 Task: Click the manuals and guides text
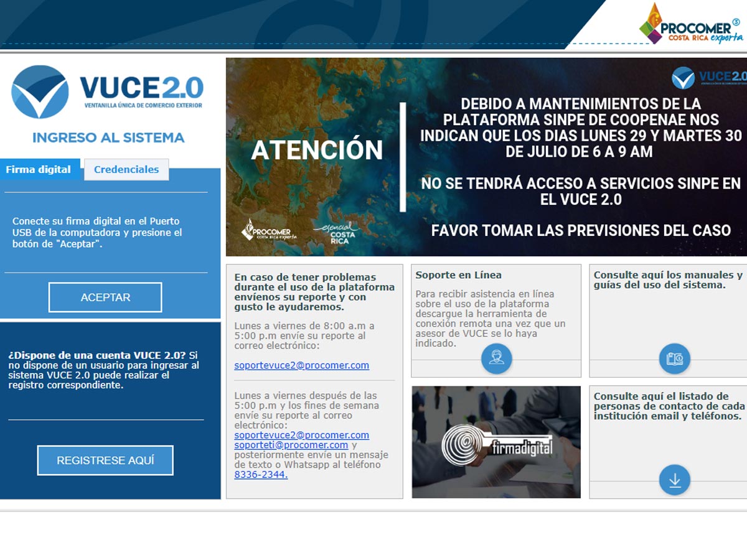pos(668,280)
